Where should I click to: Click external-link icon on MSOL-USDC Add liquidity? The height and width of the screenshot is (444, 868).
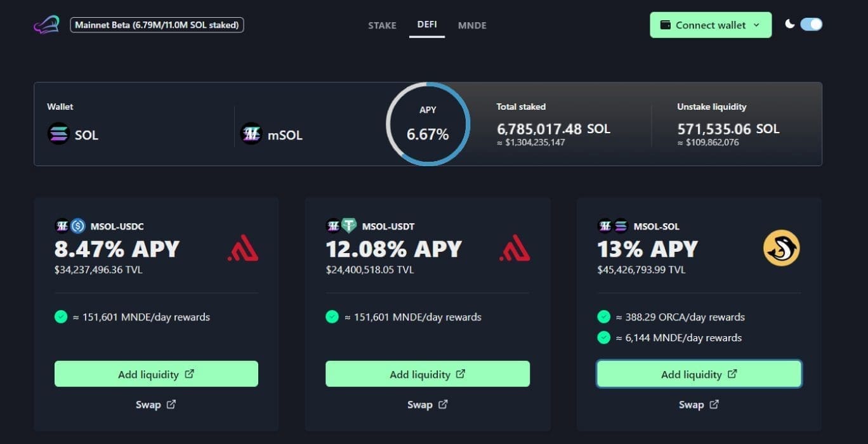pos(189,374)
